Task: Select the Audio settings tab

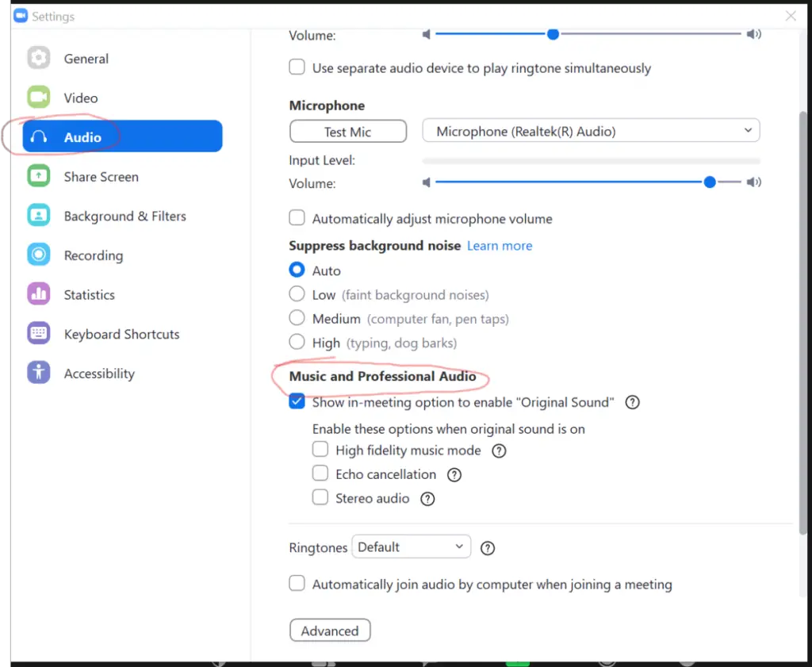Action: coord(122,136)
